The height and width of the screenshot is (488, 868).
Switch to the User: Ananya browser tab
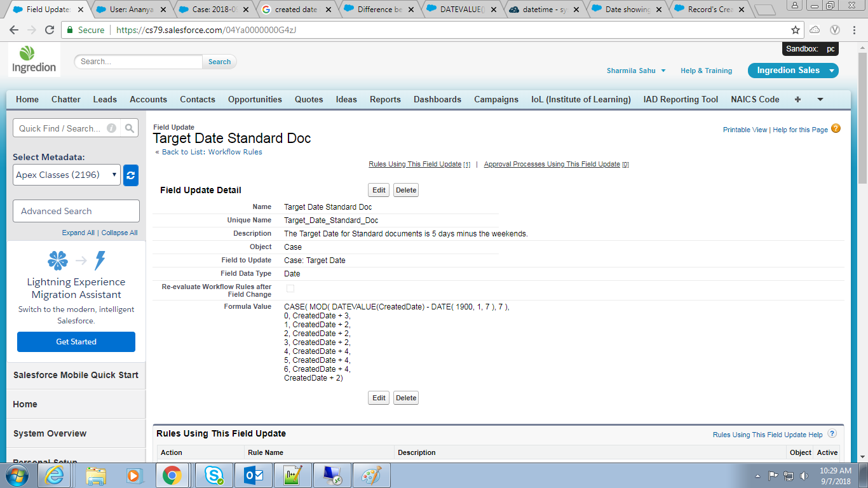130,10
